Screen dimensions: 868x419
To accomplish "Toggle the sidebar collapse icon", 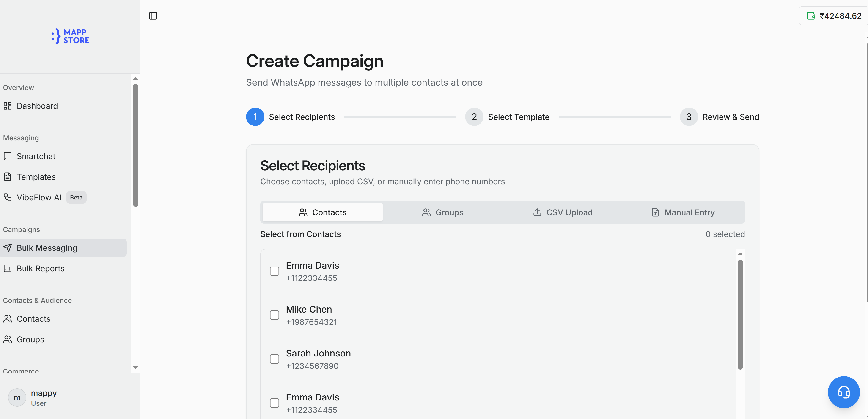I will point(153,16).
